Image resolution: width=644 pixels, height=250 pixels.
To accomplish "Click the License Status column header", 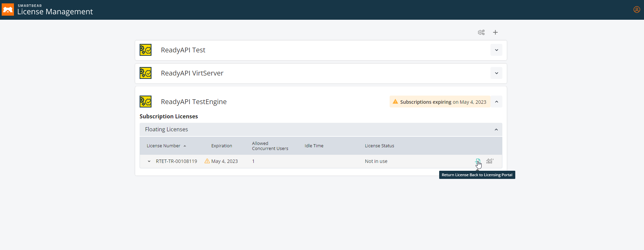I will click(379, 146).
